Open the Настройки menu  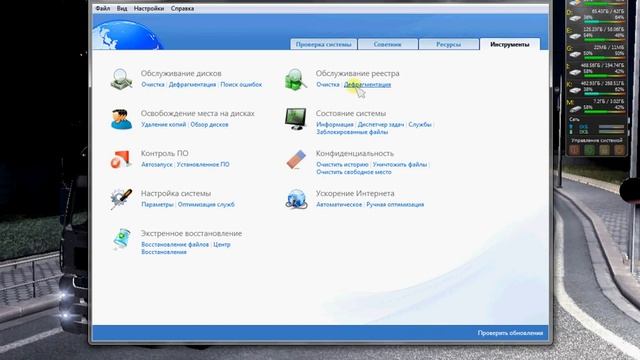pyautogui.click(x=149, y=8)
